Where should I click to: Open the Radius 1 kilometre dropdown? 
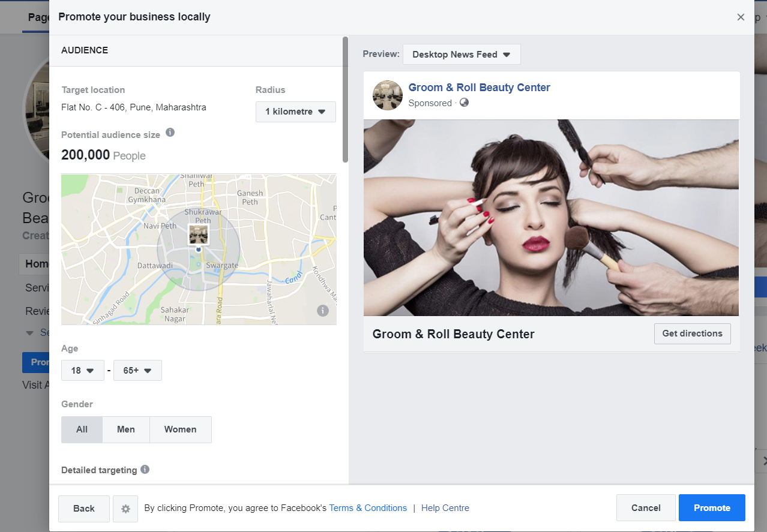click(x=296, y=112)
